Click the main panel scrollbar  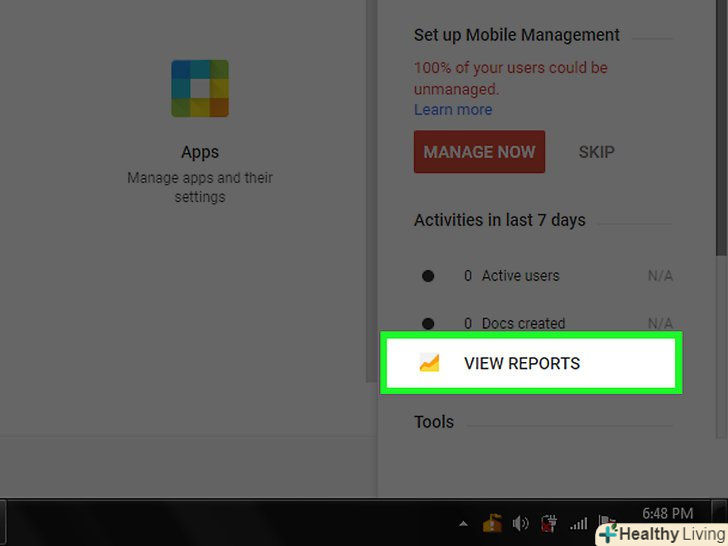[371, 191]
